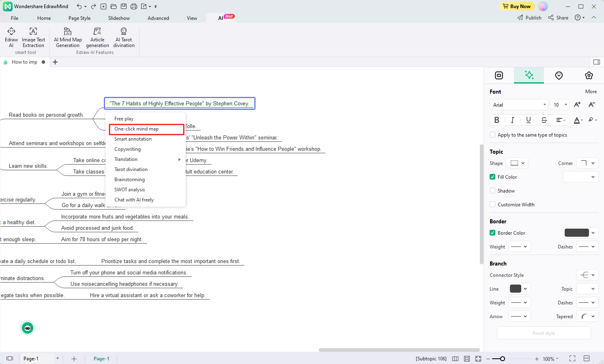Launch Image Text Extraction tool
The image size is (604, 364).
pyautogui.click(x=33, y=37)
